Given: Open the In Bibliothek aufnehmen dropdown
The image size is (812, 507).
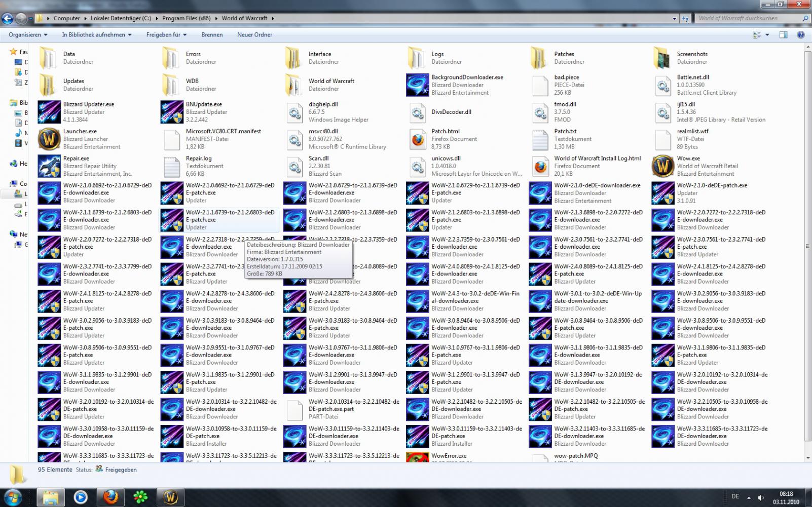Looking at the screenshot, I should [97, 34].
